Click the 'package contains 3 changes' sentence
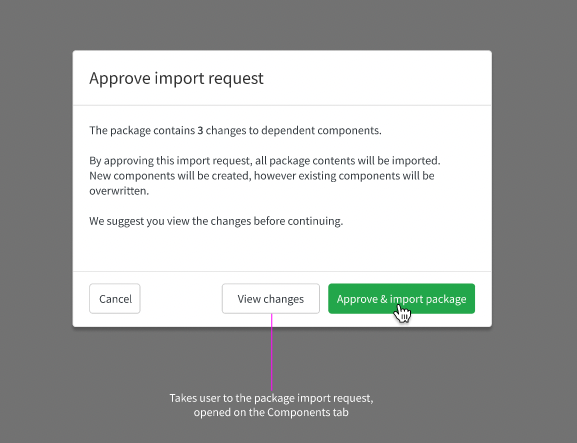 click(236, 131)
